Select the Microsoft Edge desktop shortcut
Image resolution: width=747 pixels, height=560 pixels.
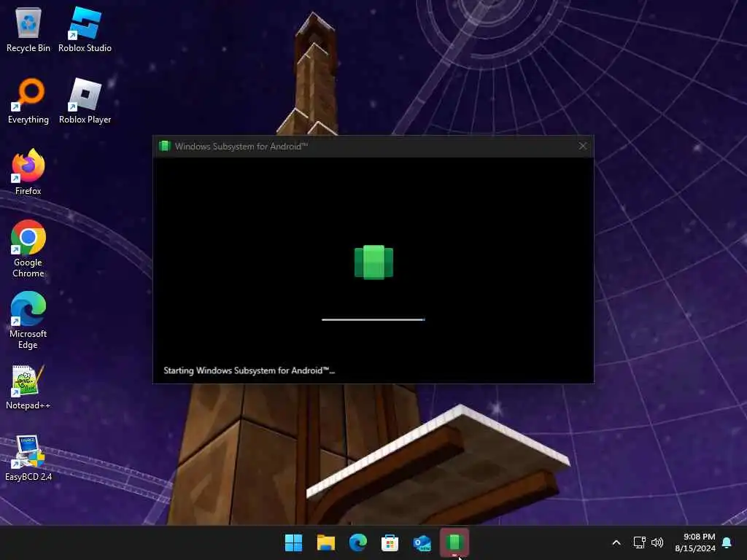28,320
